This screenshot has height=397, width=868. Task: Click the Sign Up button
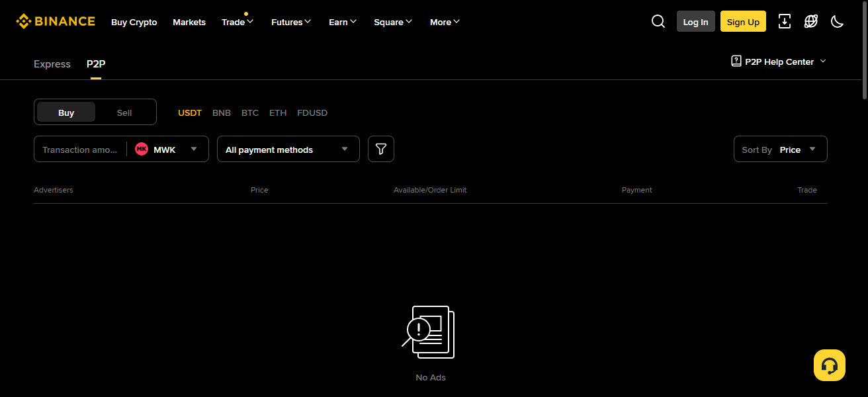tap(742, 21)
